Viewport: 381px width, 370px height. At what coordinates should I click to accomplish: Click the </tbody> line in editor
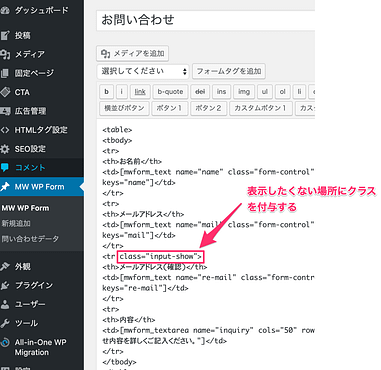tap(119, 362)
